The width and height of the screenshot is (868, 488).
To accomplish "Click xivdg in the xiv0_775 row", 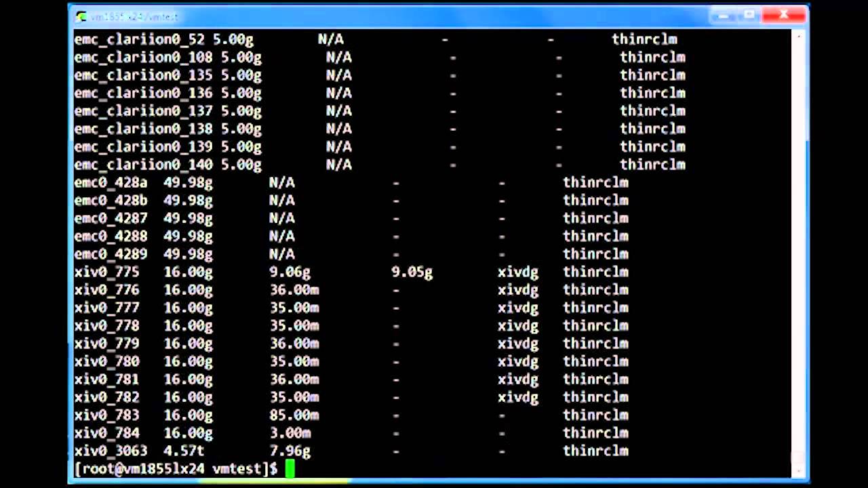I will [x=518, y=272].
